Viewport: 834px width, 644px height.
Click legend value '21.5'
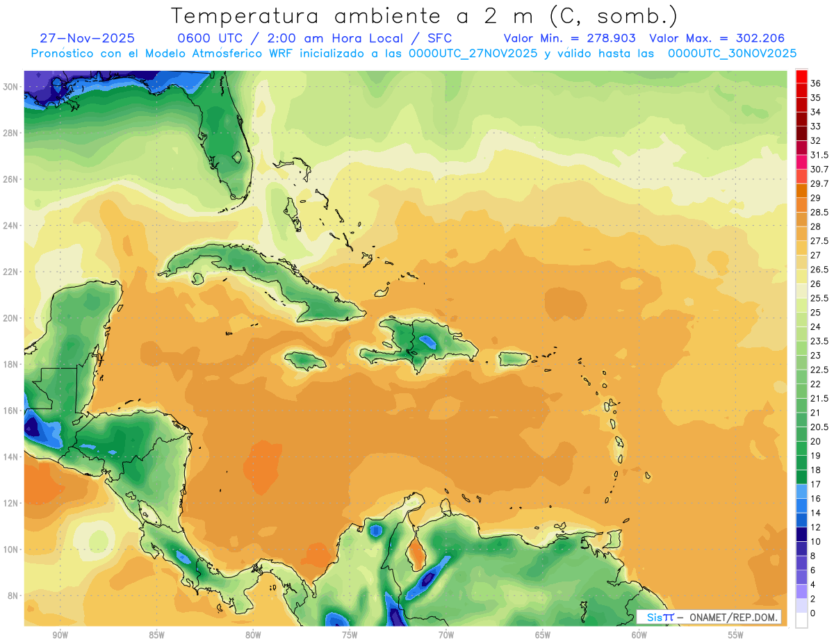click(819, 398)
